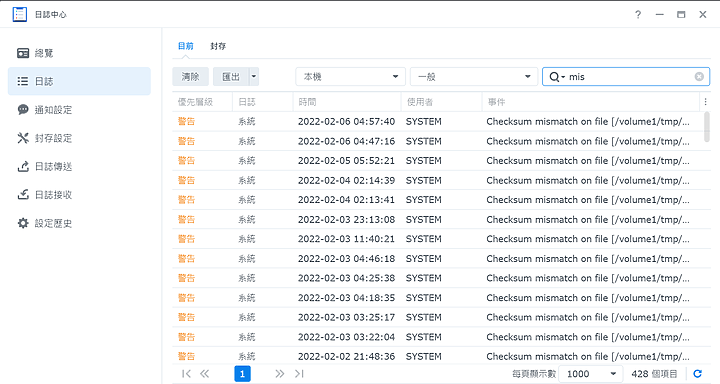Click the Log Center app icon

(20, 14)
